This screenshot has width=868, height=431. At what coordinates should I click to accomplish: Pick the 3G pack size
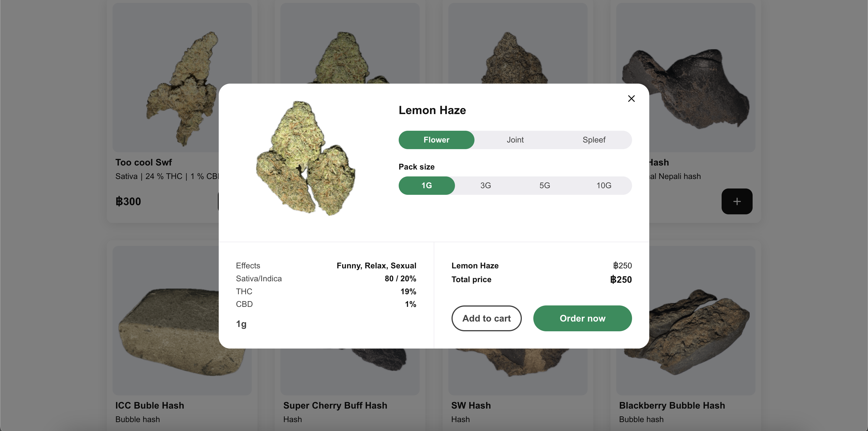point(486,186)
